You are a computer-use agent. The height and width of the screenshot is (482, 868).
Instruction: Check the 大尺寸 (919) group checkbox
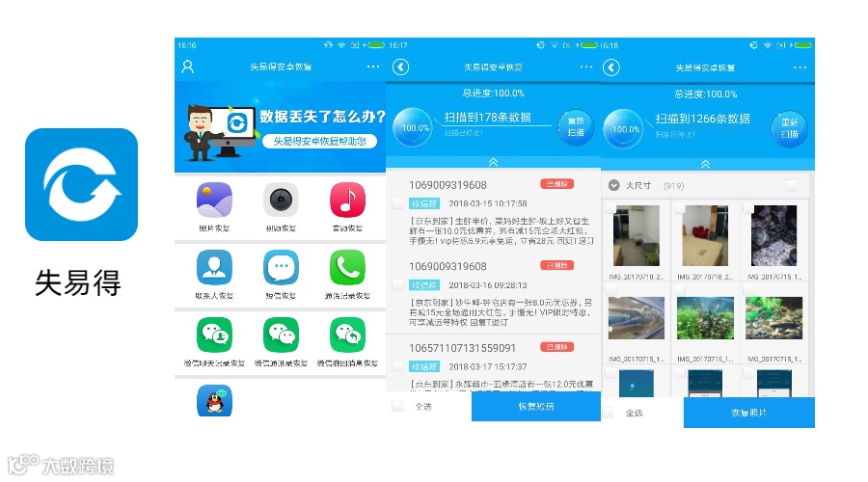click(x=792, y=185)
